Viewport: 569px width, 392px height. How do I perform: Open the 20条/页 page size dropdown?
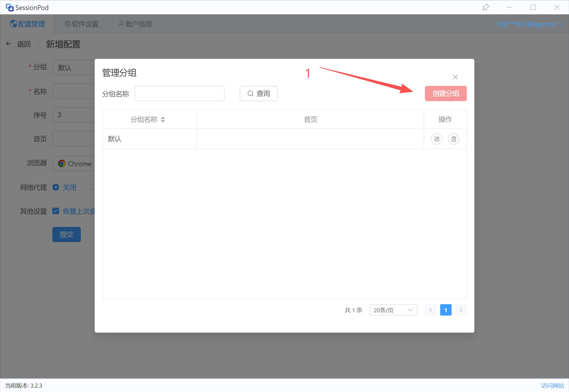pos(393,310)
